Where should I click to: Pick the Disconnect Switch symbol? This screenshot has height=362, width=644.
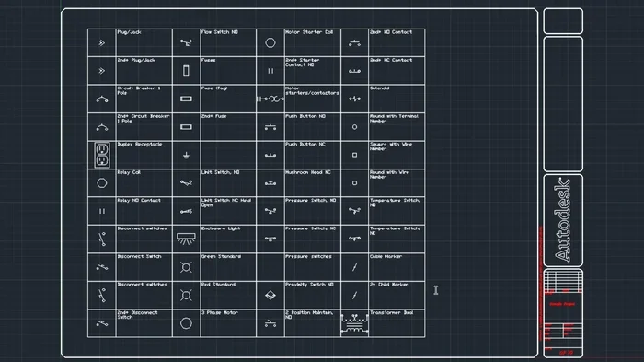click(x=102, y=267)
